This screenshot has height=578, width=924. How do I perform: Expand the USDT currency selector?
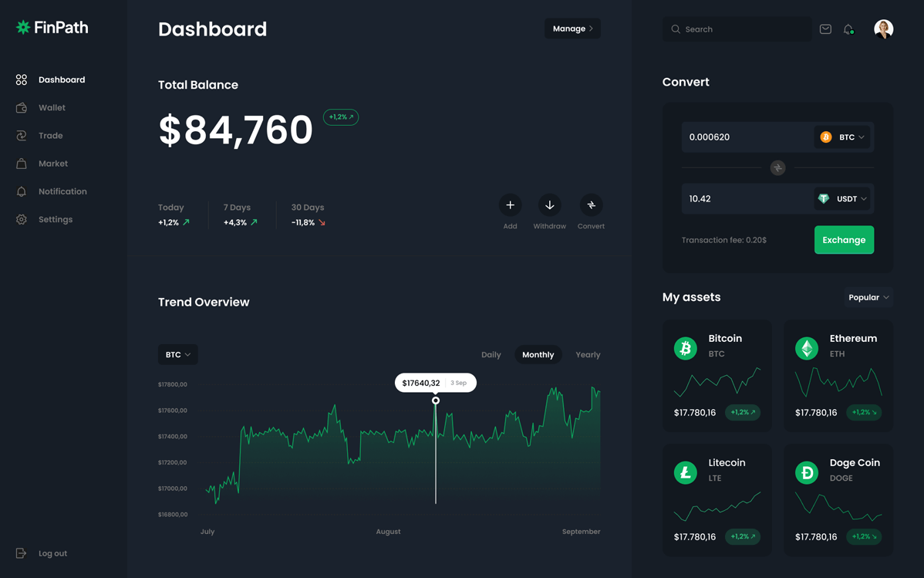[x=842, y=199]
